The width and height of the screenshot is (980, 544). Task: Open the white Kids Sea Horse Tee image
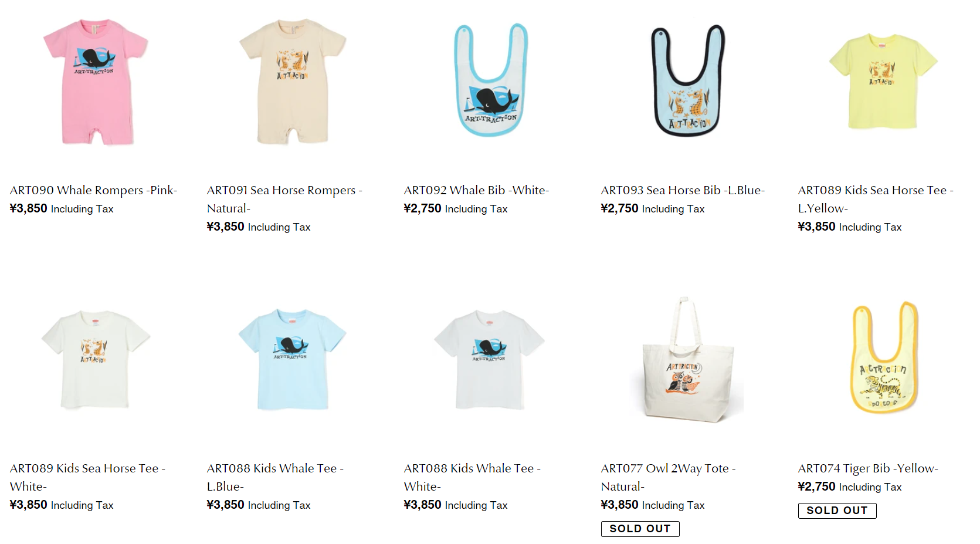point(96,359)
